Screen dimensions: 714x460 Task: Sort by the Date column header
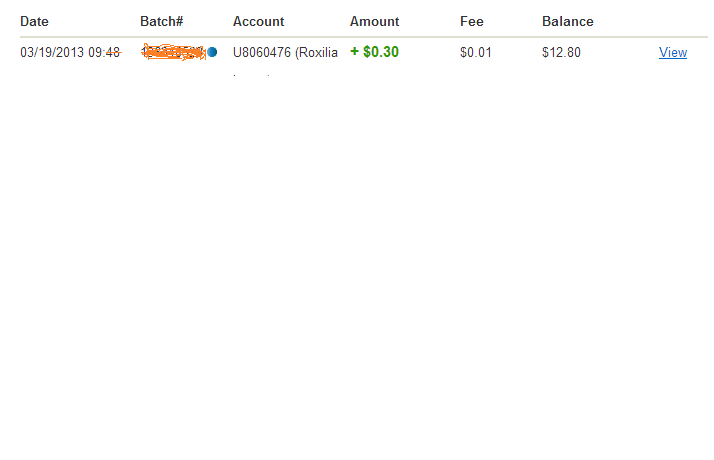pyautogui.click(x=34, y=21)
